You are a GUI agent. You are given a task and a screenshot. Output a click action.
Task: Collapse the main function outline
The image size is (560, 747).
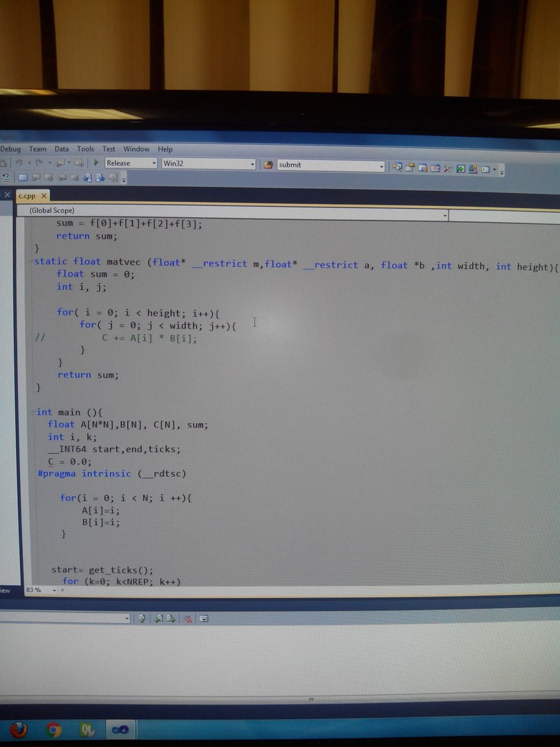pyautogui.click(x=32, y=412)
